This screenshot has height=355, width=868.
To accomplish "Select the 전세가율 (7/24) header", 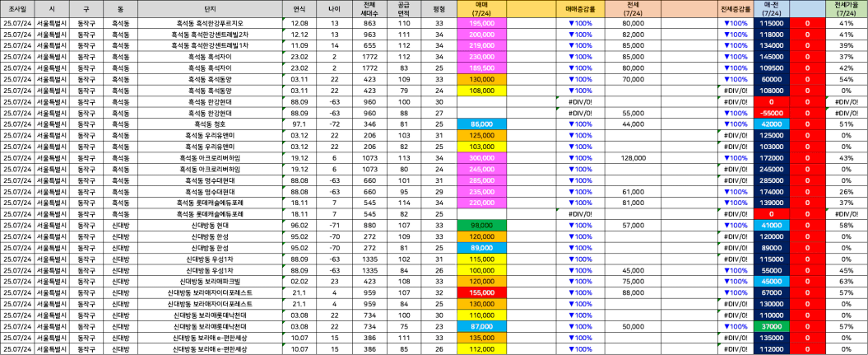I will pos(847,9).
